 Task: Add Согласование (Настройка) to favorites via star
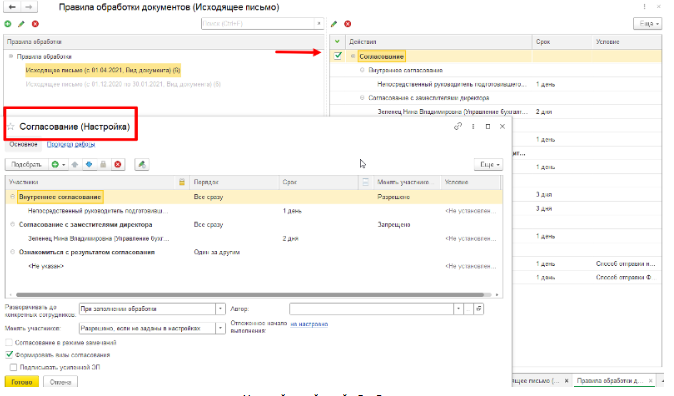point(11,126)
